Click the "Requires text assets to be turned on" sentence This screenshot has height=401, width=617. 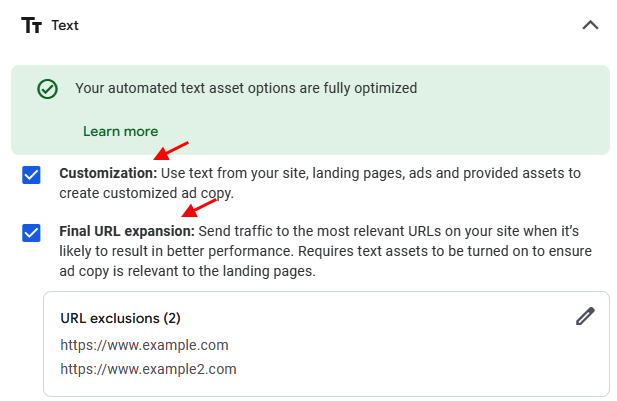click(440, 250)
